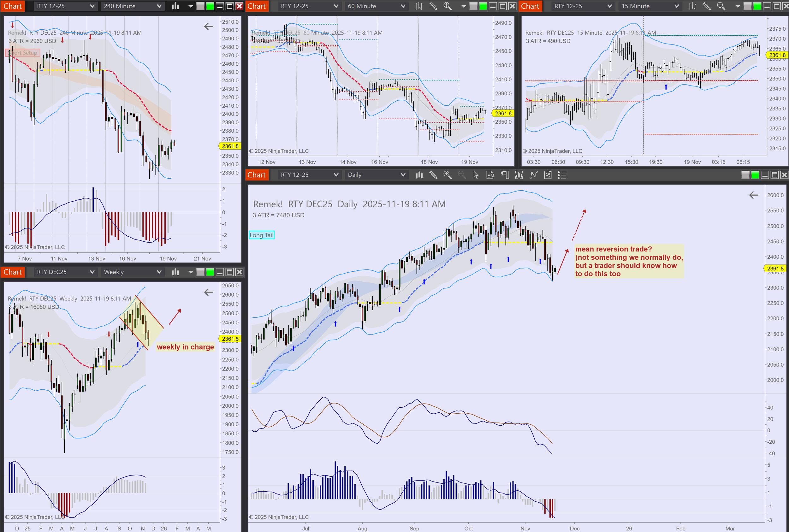789x532 pixels.
Task: Click zoom in icon on 15 Minute chart
Action: pyautogui.click(x=721, y=6)
